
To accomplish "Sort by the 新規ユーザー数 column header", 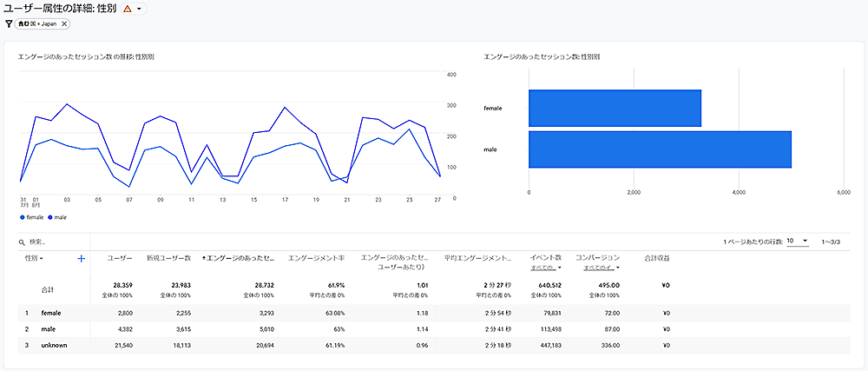I will point(168,258).
